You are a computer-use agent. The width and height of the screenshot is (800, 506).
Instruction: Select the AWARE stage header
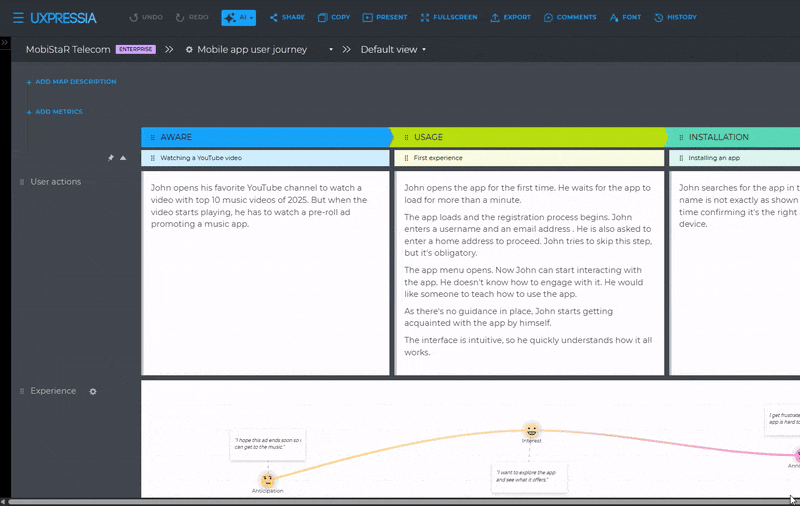265,137
